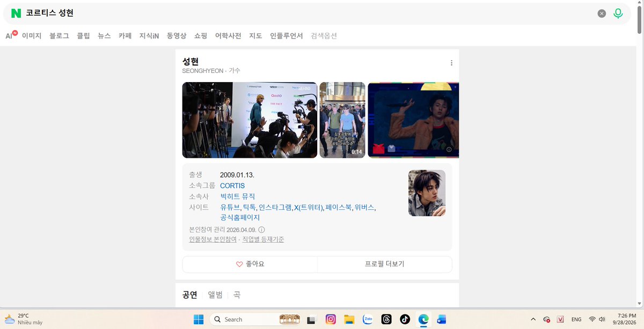Screen dimensions: 644x329
Task: Click the 프로필 더보기 button
Action: click(x=385, y=264)
